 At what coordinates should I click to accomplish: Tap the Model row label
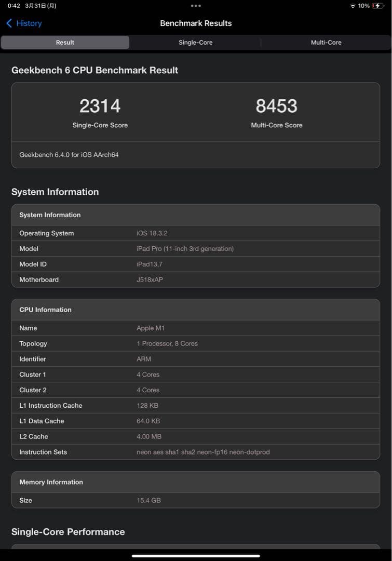29,249
